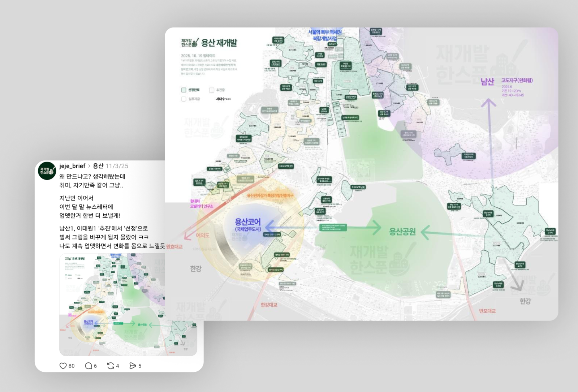Viewport: 578px width, 392px height.
Task: Click the purple 남산 label on the map
Action: [x=487, y=82]
